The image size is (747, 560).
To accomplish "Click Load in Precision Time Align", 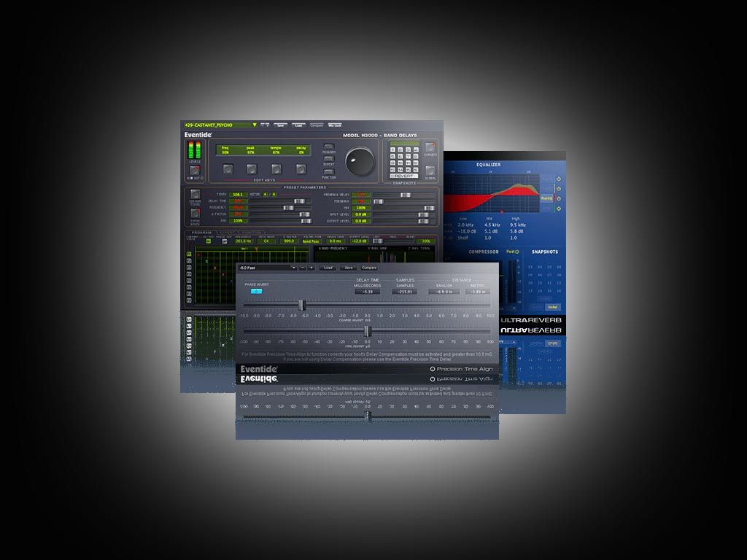I will (x=328, y=268).
